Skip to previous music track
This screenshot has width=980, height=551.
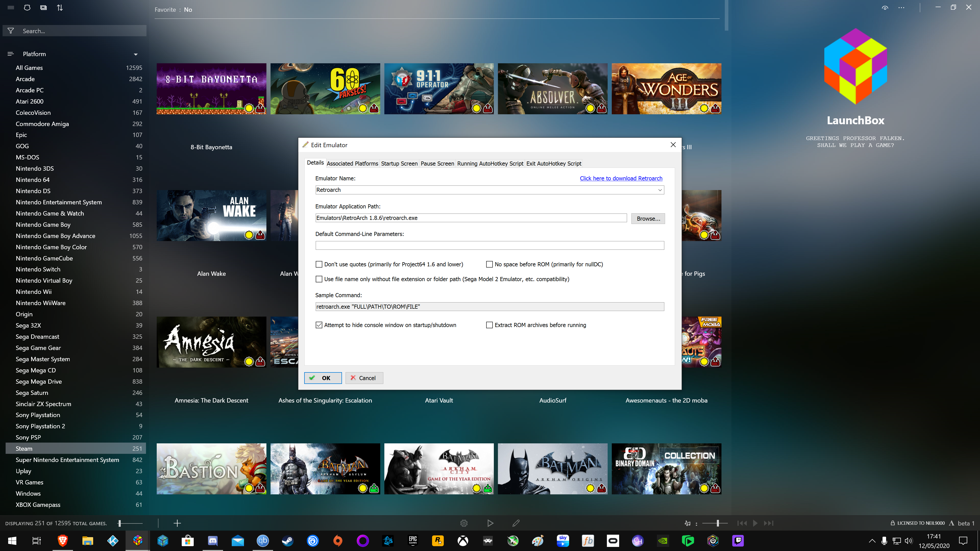coord(742,523)
